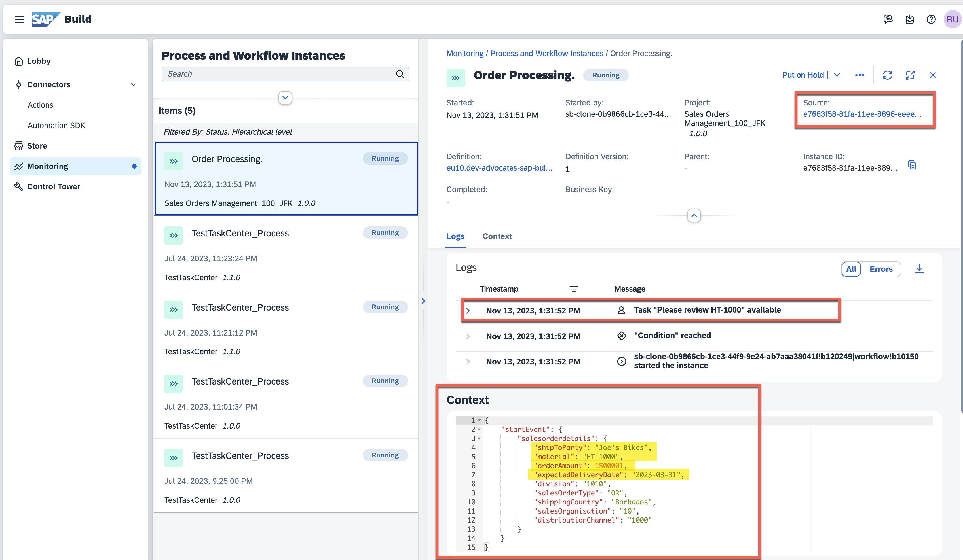This screenshot has width=963, height=560.
Task: Open the Put on Hold dropdown arrow
Action: 837,75
